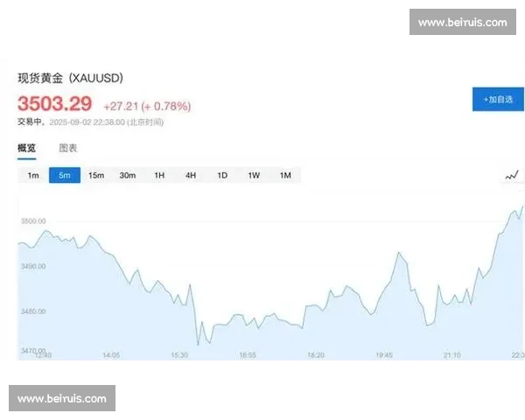The image size is (525, 420).
Task: Select the 1W weekly interval
Action: coord(254,176)
